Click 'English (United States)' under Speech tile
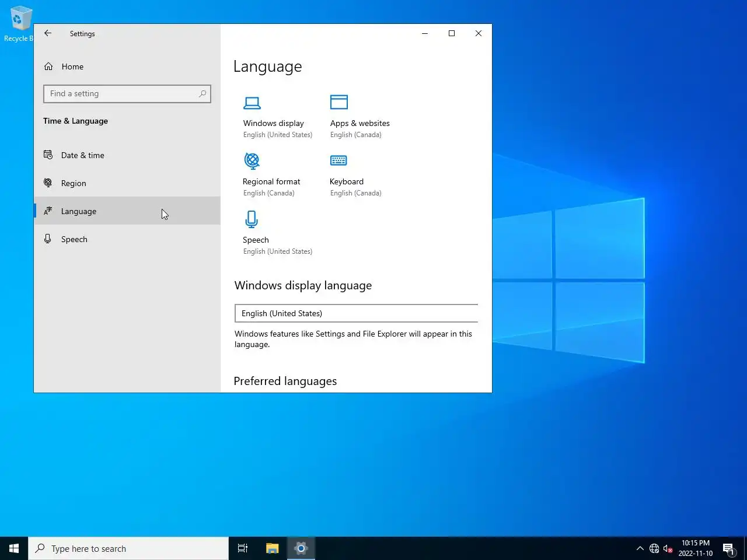The width and height of the screenshot is (747, 560). (x=278, y=251)
